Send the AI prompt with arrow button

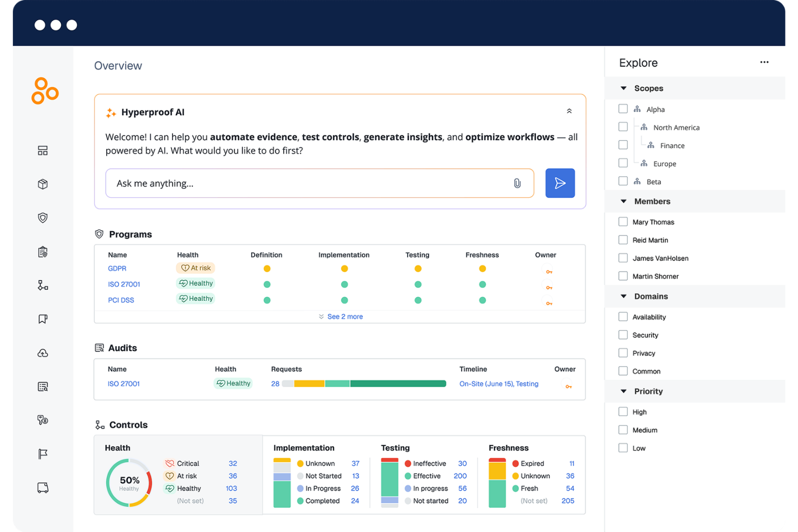point(560,183)
